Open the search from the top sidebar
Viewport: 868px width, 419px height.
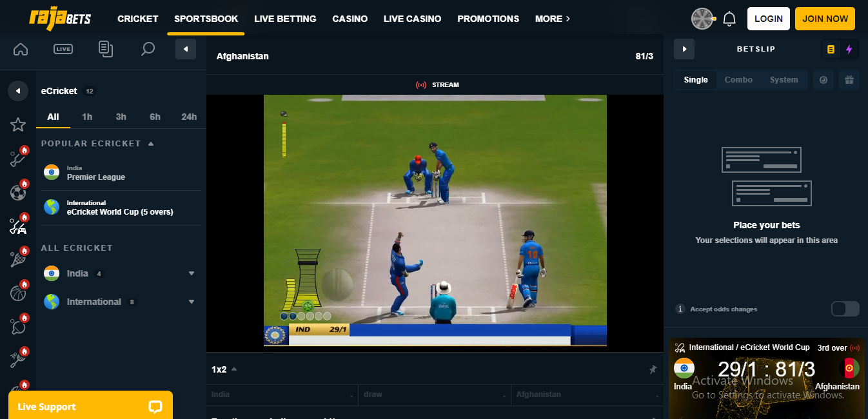(x=147, y=49)
